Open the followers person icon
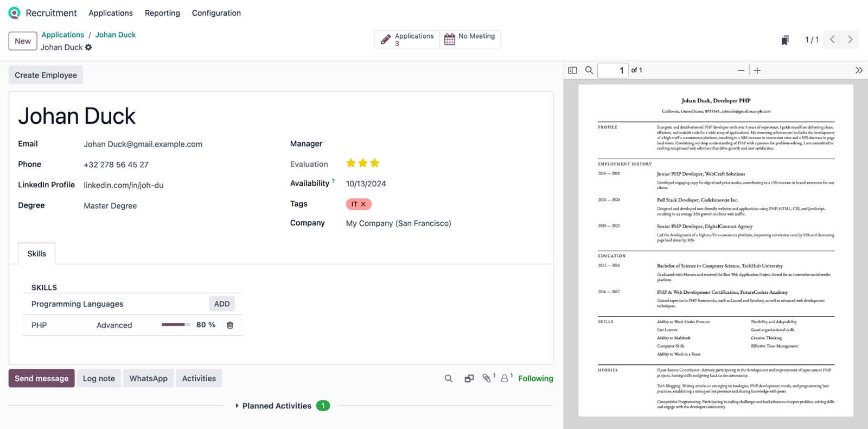The width and height of the screenshot is (868, 429). tap(505, 378)
